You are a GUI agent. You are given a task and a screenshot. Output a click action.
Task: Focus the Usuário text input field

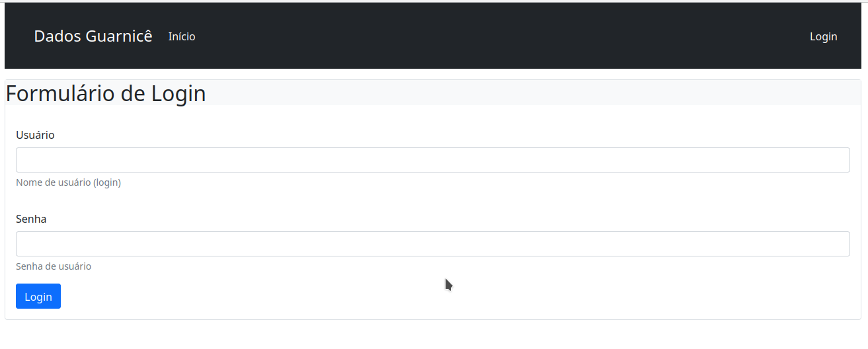tap(432, 160)
